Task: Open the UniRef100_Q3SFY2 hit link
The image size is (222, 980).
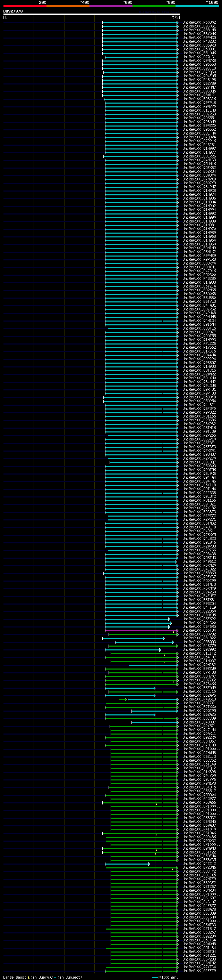Action: pos(199,871)
